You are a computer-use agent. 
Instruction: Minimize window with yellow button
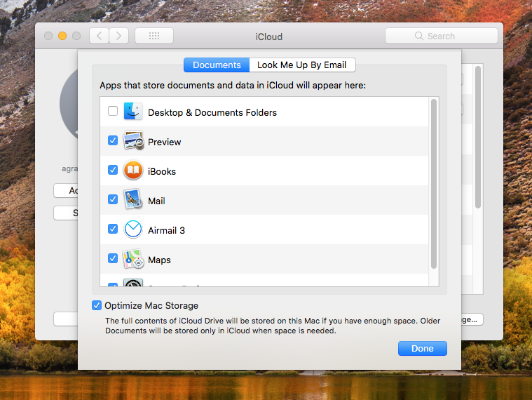point(62,36)
